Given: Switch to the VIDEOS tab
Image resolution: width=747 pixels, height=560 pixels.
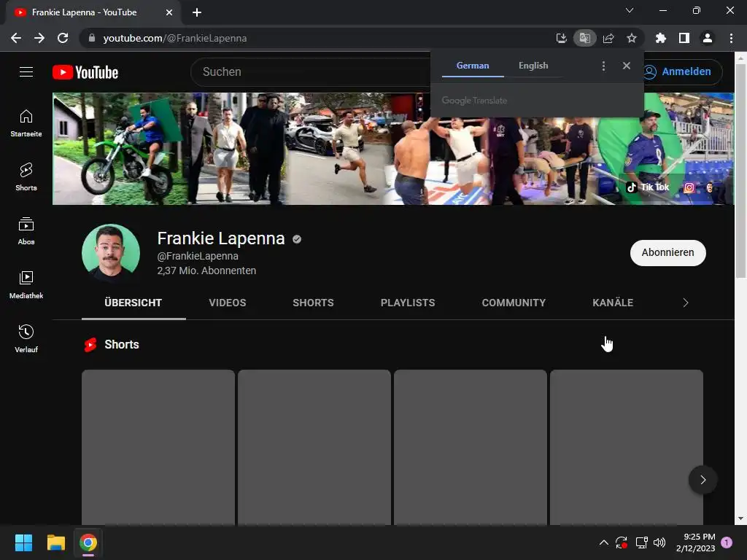Looking at the screenshot, I should click(228, 303).
